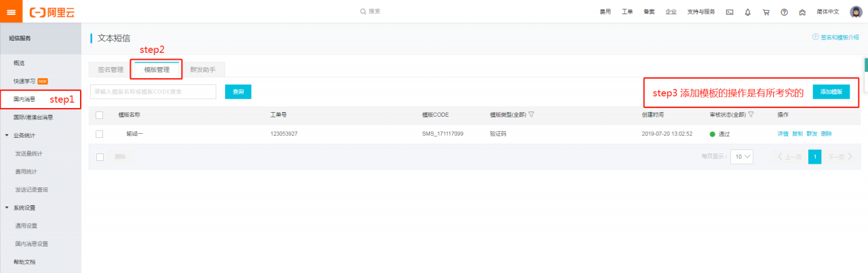Switch to the 群发助手 tab
This screenshot has height=273, width=868.
202,69
